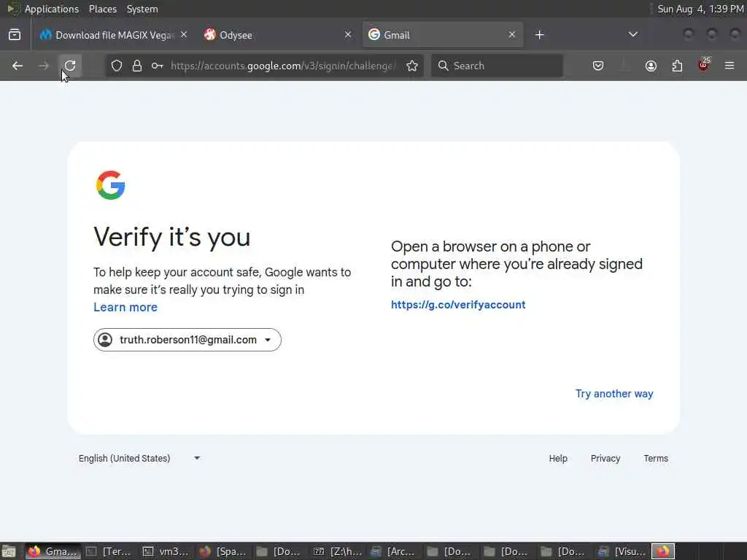
Task: Switch to the Gma... Firefox taskbar window
Action: pos(53,551)
